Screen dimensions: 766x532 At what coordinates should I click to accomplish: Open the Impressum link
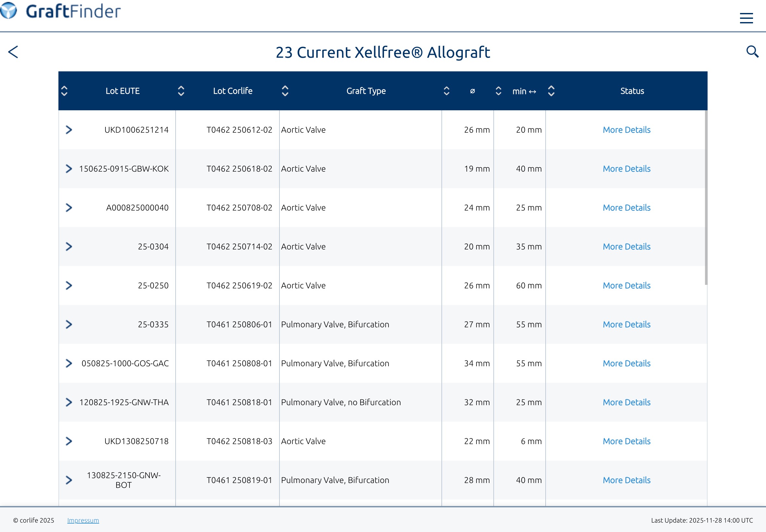83,520
